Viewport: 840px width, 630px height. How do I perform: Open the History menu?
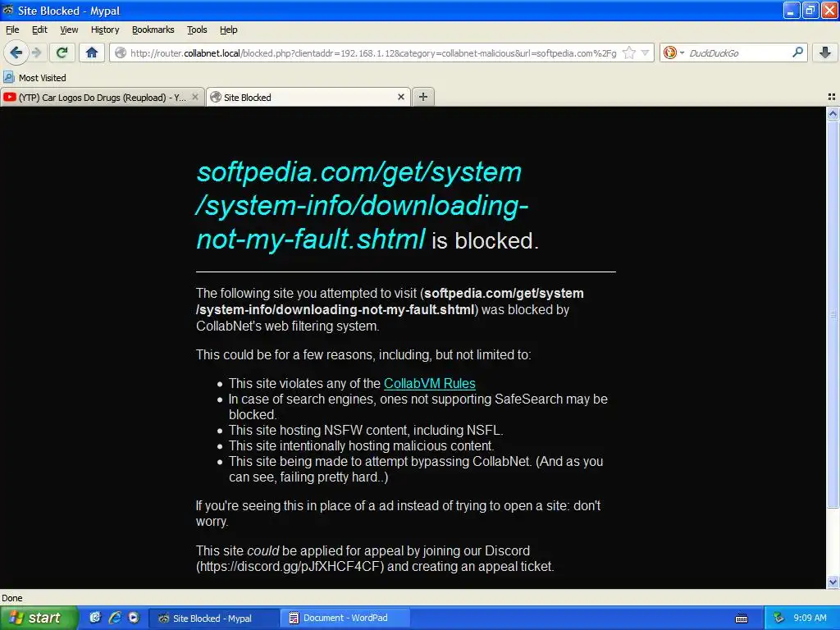point(105,30)
